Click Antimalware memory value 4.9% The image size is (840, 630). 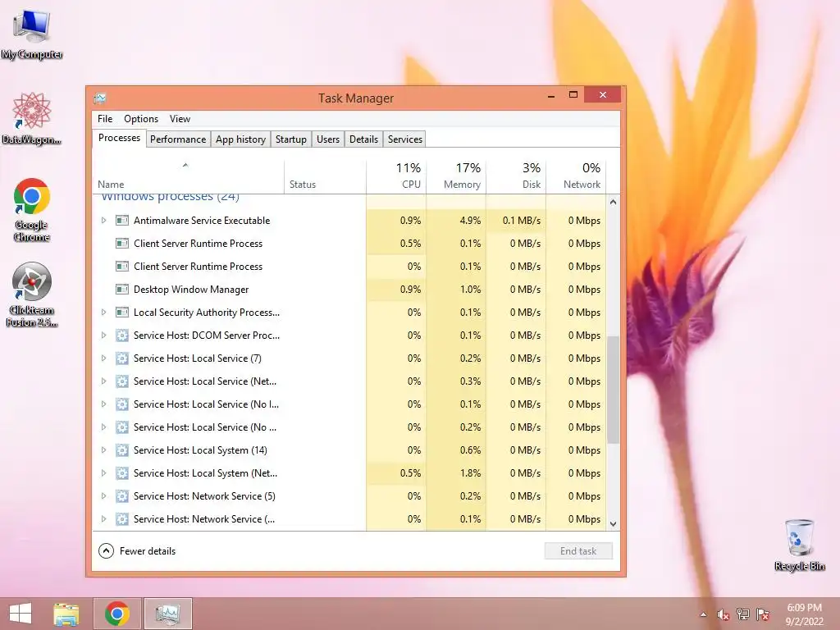coord(470,220)
